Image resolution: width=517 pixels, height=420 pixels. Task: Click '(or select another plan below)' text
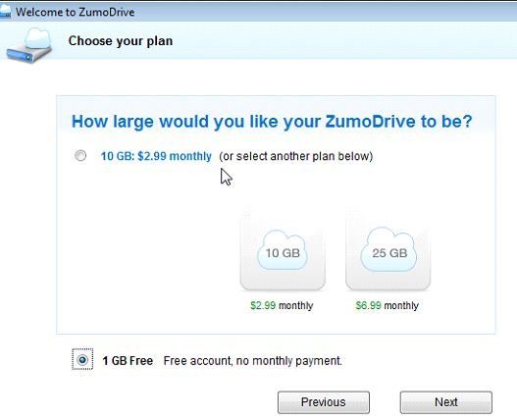(295, 156)
